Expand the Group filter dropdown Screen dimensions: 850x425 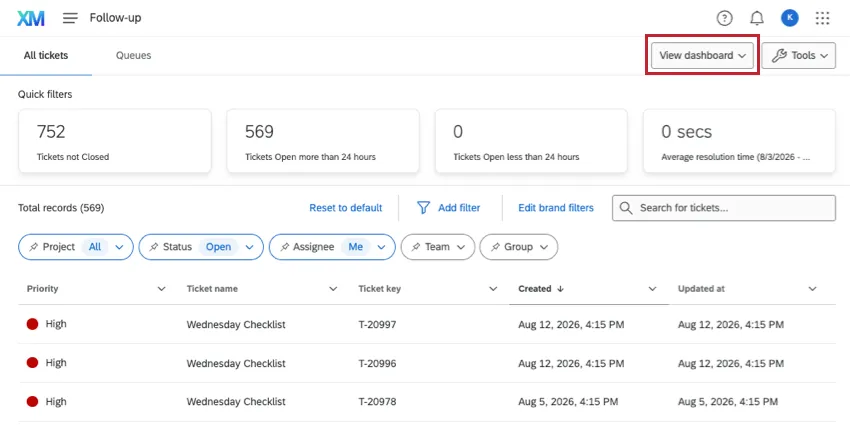point(519,247)
